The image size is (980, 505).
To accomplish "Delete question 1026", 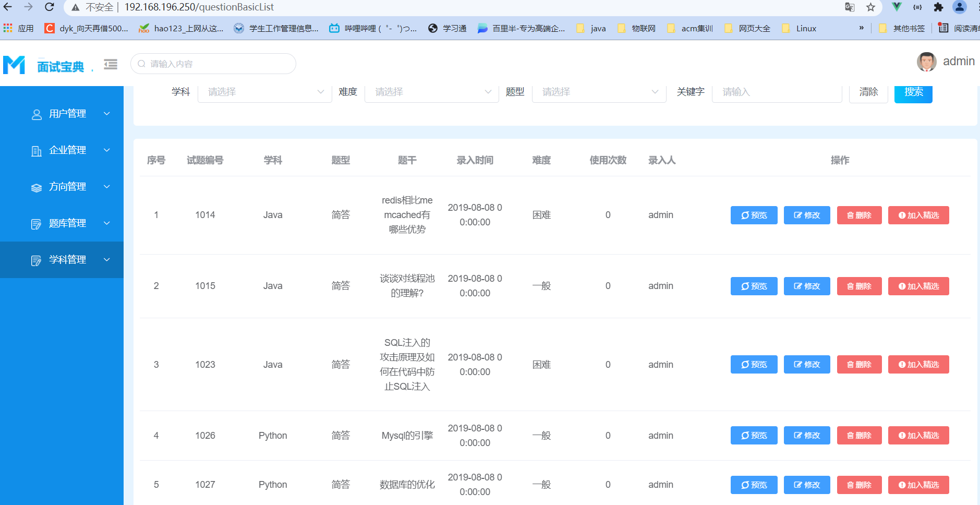I will click(x=859, y=435).
